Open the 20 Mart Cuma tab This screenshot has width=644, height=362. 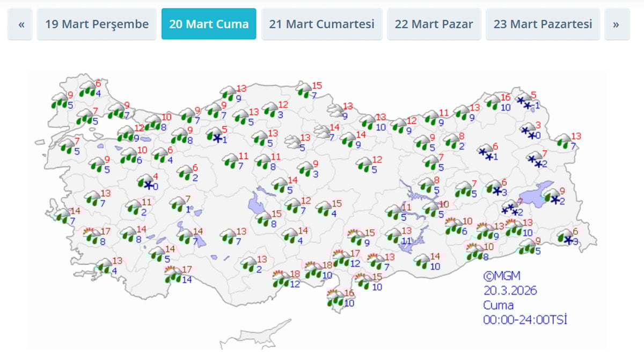209,24
